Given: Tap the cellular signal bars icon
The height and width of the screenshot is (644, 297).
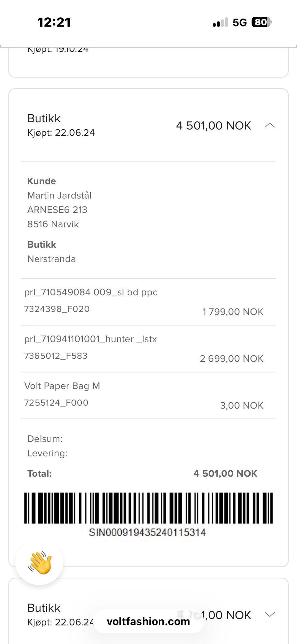Looking at the screenshot, I should tap(220, 23).
